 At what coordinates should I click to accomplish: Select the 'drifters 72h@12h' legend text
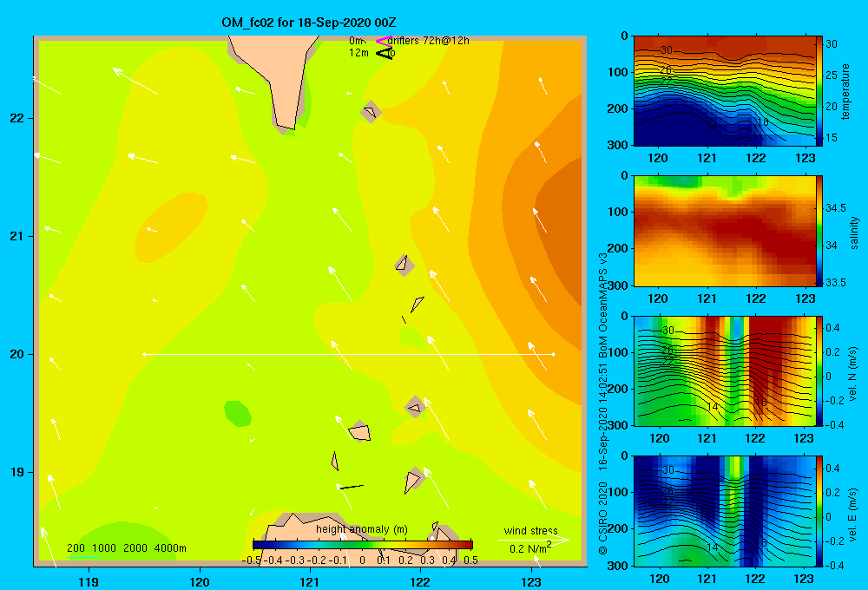point(429,41)
